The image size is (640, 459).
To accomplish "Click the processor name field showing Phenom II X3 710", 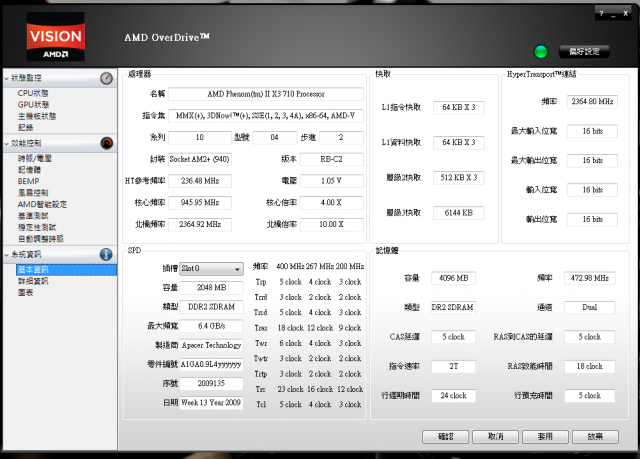I will (x=266, y=94).
